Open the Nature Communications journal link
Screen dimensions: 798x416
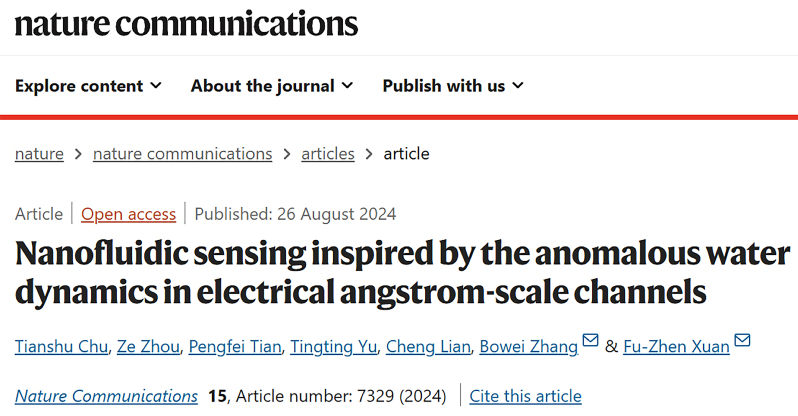[106, 396]
